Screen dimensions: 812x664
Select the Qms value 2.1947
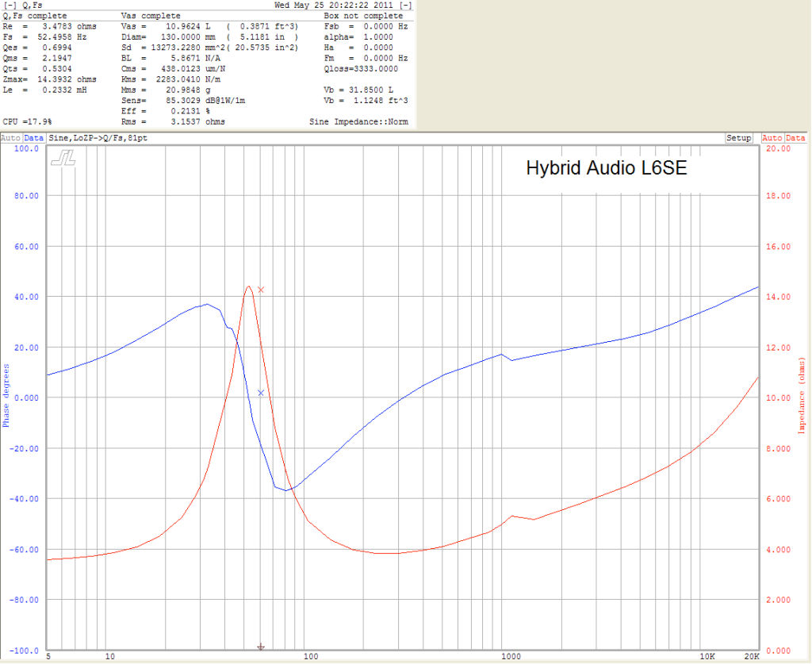point(57,59)
